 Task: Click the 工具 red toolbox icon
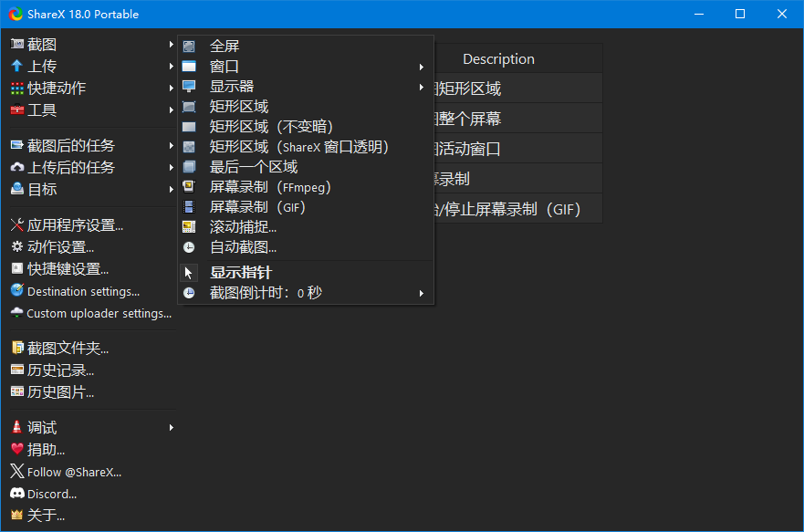click(x=17, y=110)
